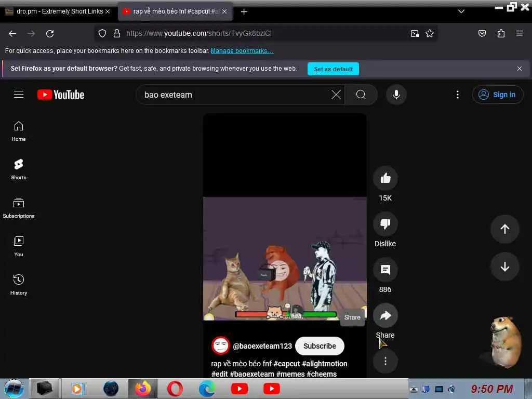Click the #capcut hashtag
This screenshot has height=399, width=532.
click(287, 364)
